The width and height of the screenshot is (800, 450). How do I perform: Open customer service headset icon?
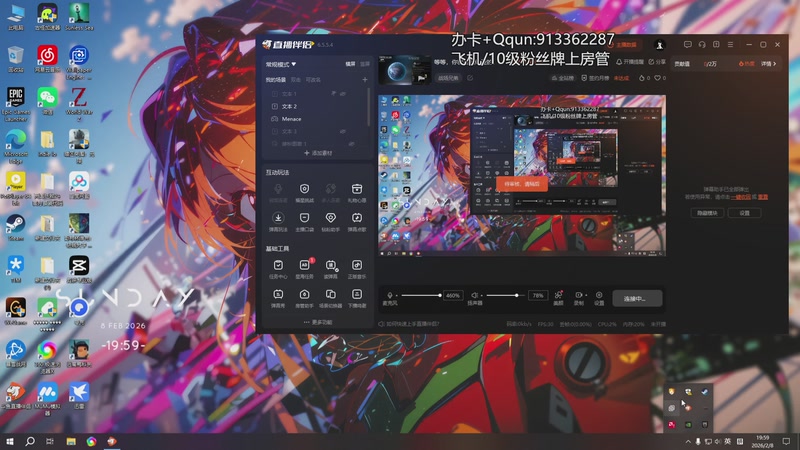tap(702, 45)
